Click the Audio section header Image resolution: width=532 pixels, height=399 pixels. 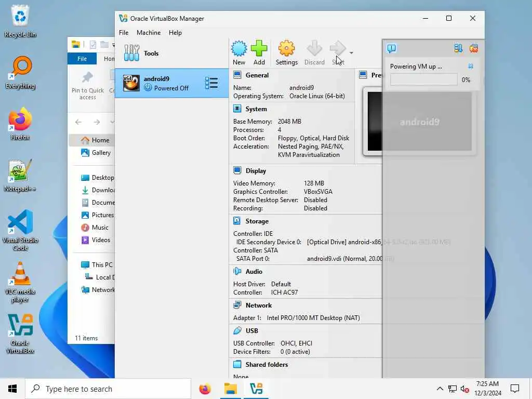click(254, 272)
